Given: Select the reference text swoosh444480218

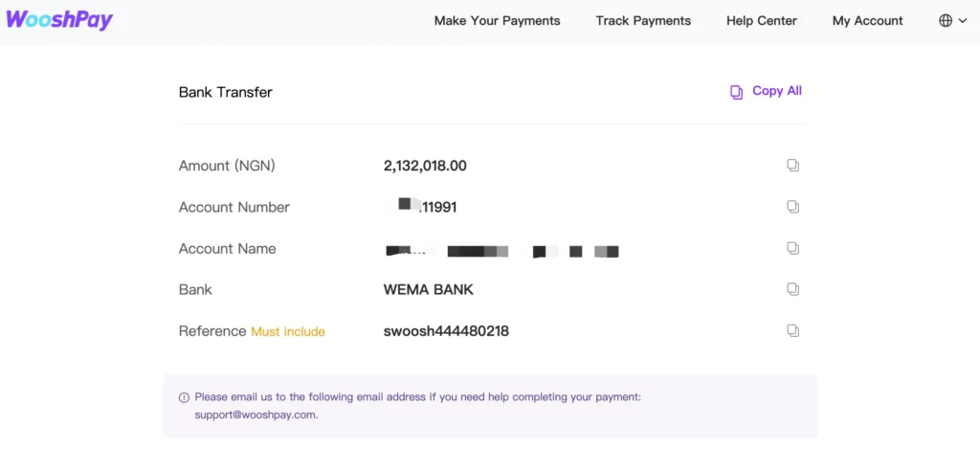Looking at the screenshot, I should 446,331.
